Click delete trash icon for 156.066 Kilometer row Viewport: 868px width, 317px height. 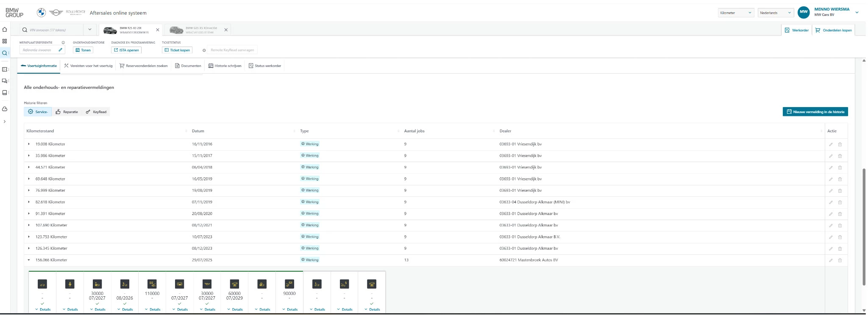[x=840, y=260]
